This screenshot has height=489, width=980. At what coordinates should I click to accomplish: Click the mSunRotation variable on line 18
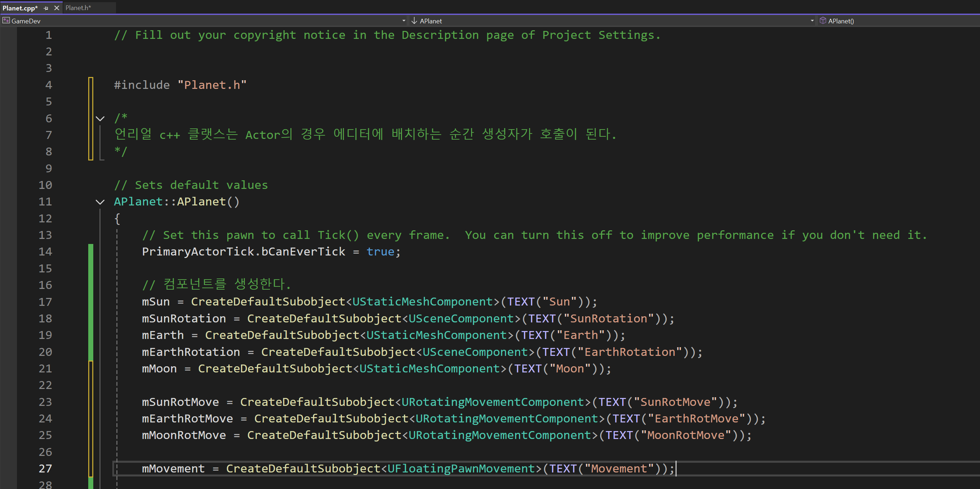pos(184,318)
